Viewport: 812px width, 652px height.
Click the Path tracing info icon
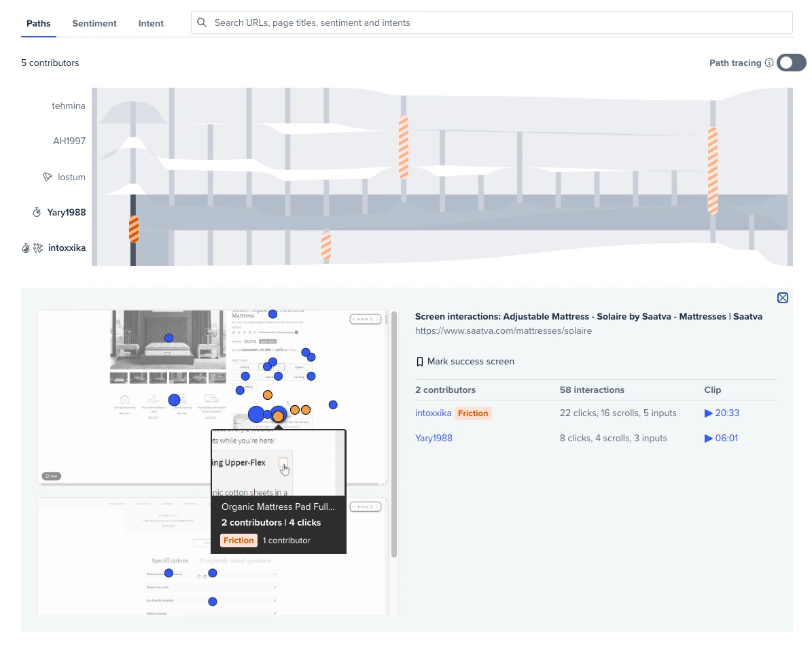[x=769, y=63]
